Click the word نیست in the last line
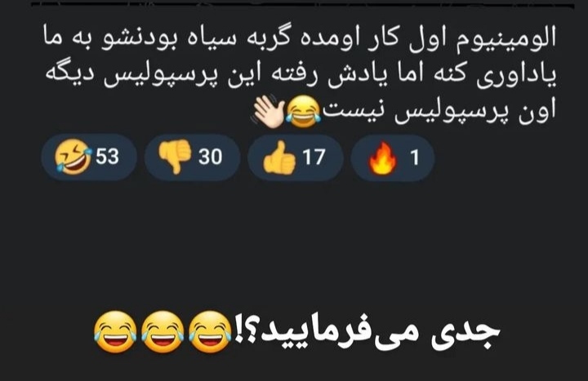Viewport: 588px width, 381px height. pyautogui.click(x=359, y=112)
